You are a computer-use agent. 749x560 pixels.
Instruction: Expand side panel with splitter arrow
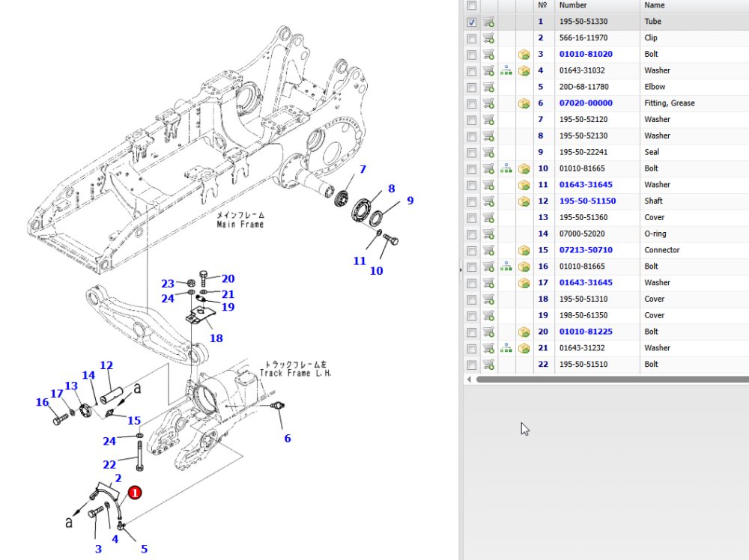click(x=461, y=270)
